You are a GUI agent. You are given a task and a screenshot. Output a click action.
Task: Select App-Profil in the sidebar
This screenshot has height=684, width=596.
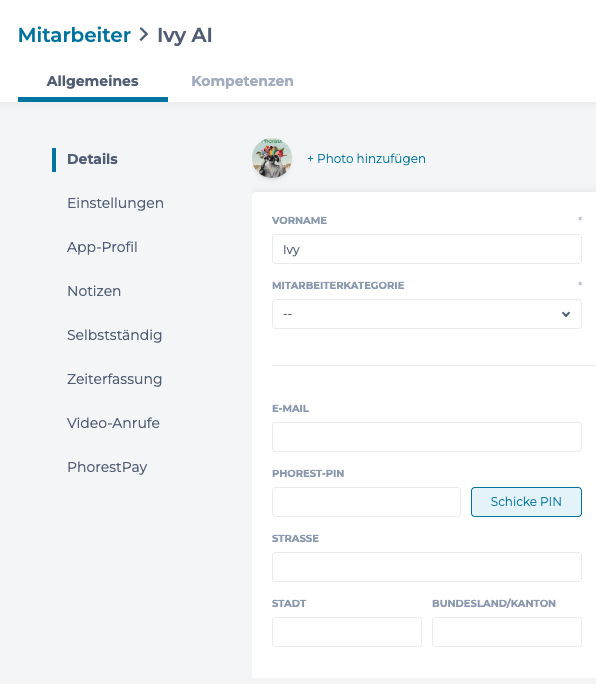(102, 247)
